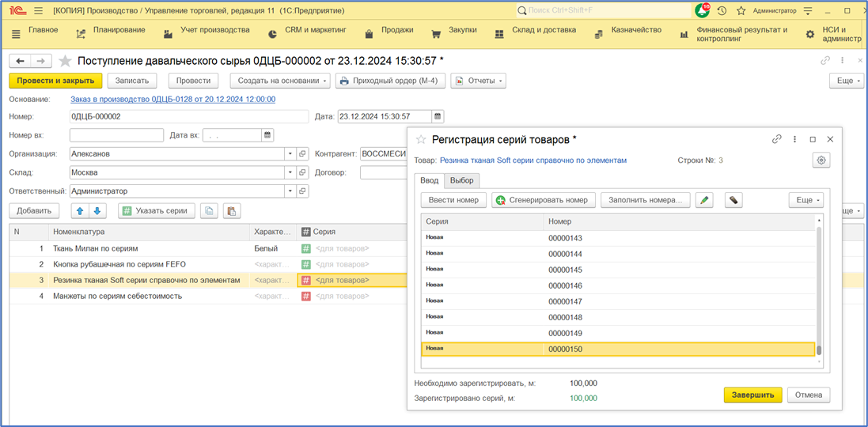
Task: Open the Создать на основании dropdown
Action: [x=280, y=81]
